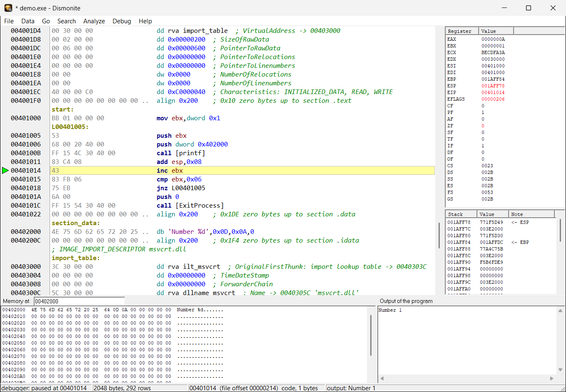Open the Go menu
The height and width of the screenshot is (392, 566).
point(46,21)
